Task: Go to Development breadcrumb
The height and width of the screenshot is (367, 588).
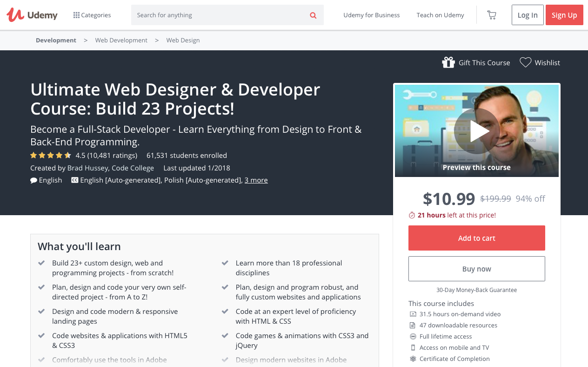Action: 56,40
